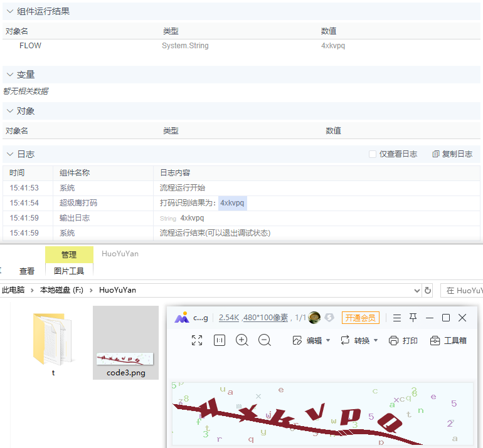483x448 pixels.
Task: Zoom in on the image
Action: (242, 340)
